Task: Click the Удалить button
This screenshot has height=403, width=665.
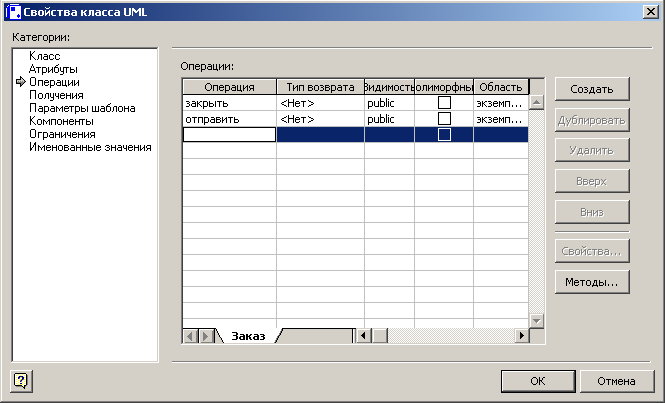Action: pyautogui.click(x=592, y=150)
